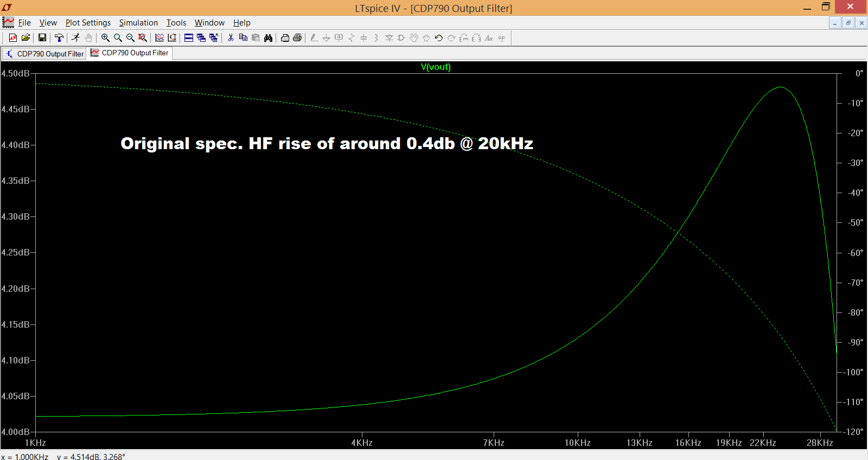This screenshot has height=460, width=868.
Task: Open the File menu
Action: pyautogui.click(x=24, y=23)
